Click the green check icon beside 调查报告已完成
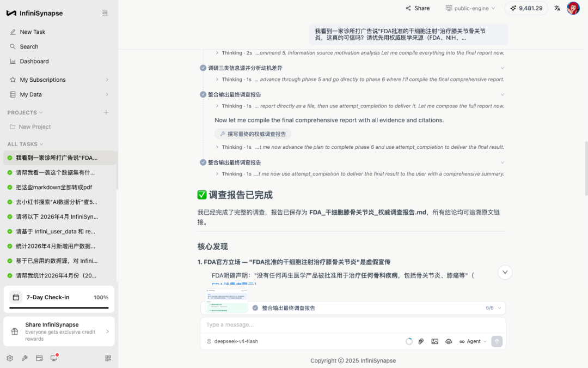Screen dimensions: 588x368 point(202,195)
